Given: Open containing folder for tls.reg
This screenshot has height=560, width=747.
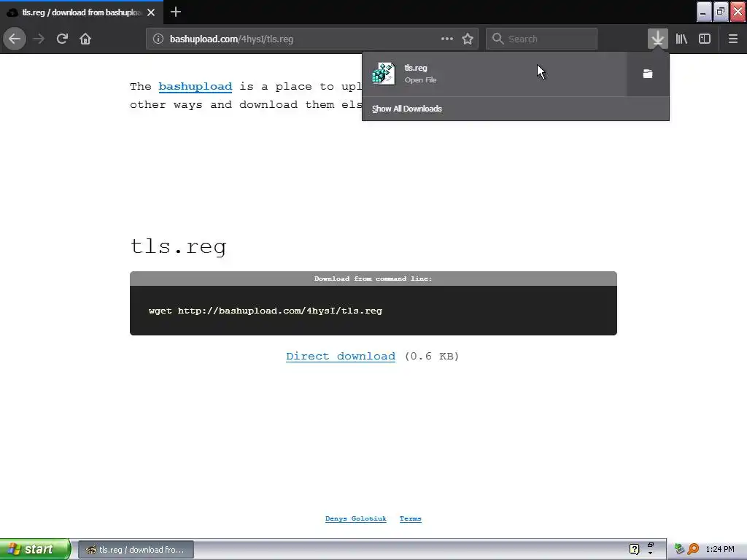Looking at the screenshot, I should point(648,74).
